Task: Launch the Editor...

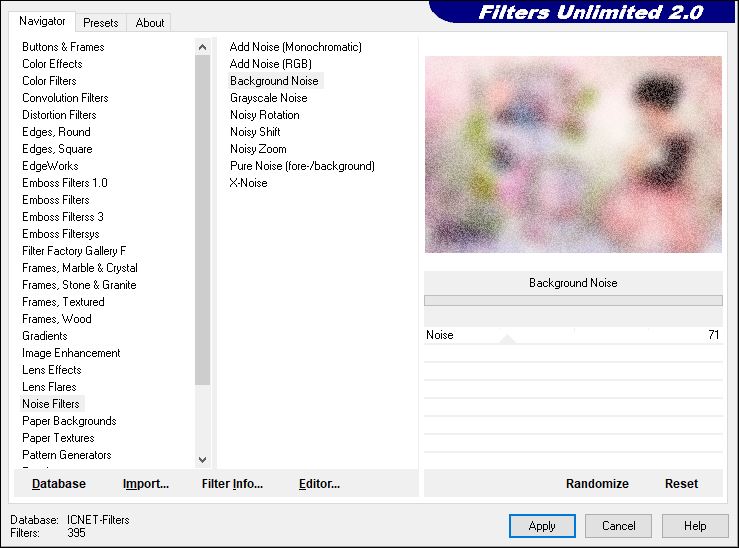Action: click(x=319, y=484)
